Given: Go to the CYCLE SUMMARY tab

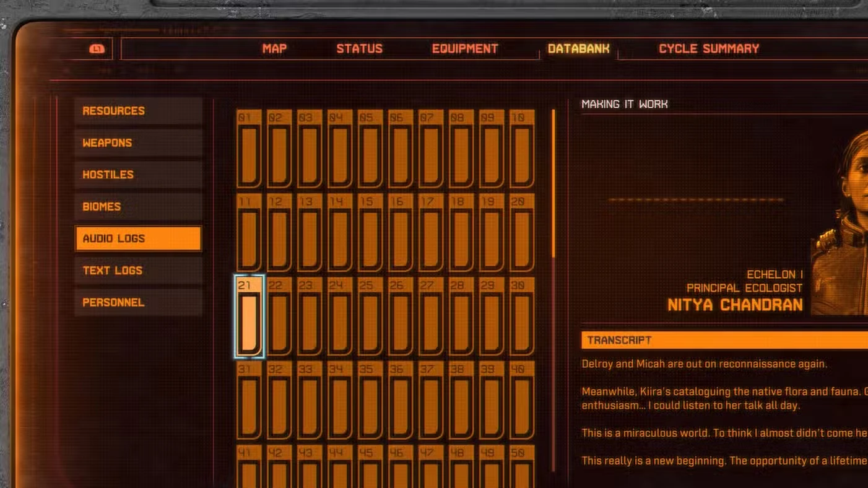Looking at the screenshot, I should coord(709,49).
